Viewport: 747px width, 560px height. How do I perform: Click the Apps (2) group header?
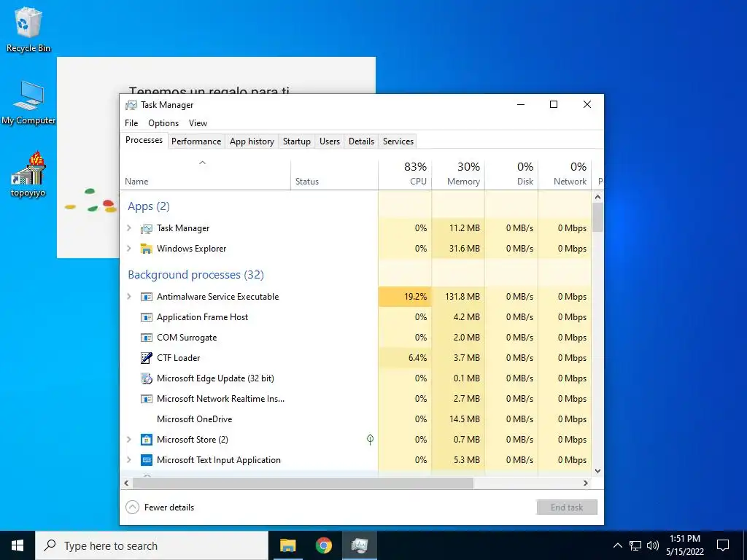click(149, 206)
